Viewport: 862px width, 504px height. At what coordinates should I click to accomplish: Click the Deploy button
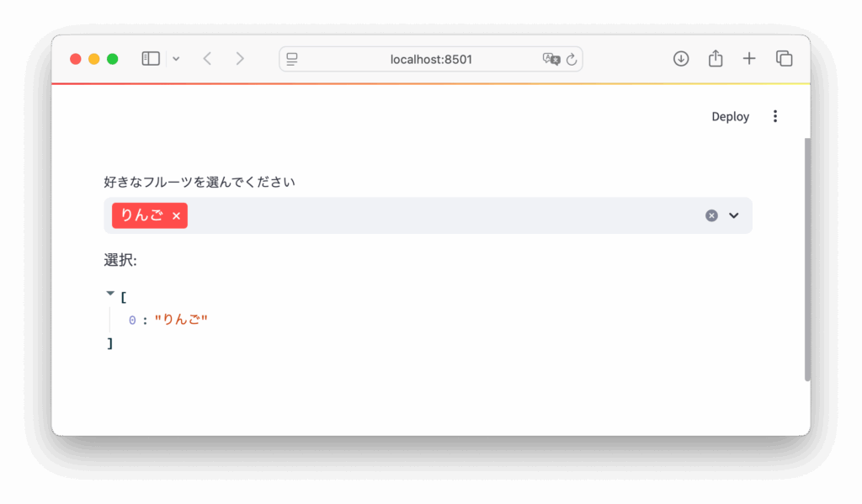click(730, 117)
